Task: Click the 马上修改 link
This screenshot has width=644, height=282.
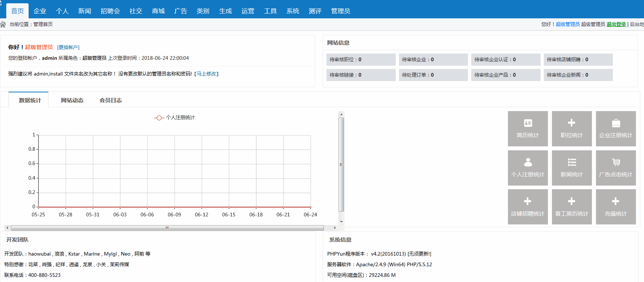Action: [206, 74]
